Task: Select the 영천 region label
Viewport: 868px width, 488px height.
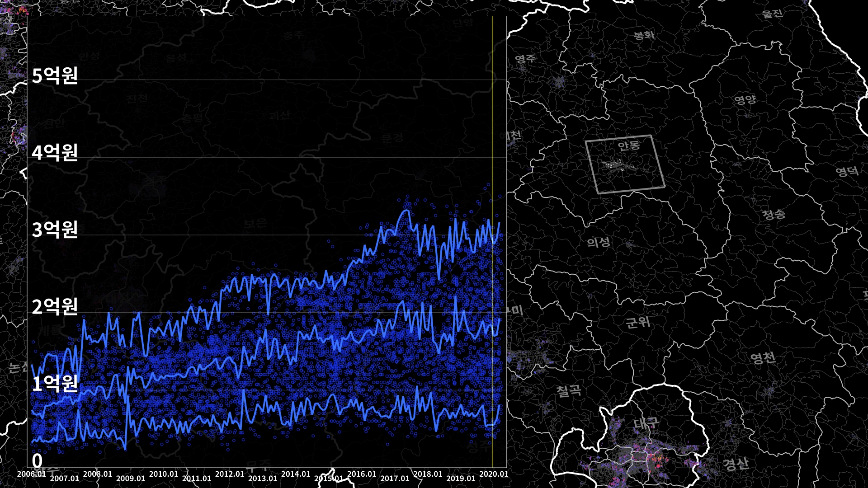Action: (x=763, y=358)
